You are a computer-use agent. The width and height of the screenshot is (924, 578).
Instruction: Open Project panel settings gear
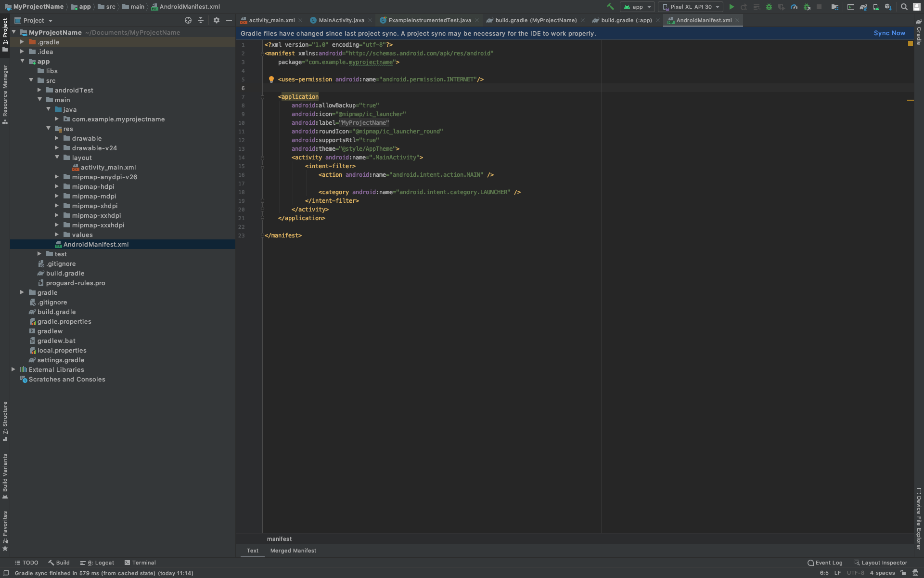[x=216, y=20]
